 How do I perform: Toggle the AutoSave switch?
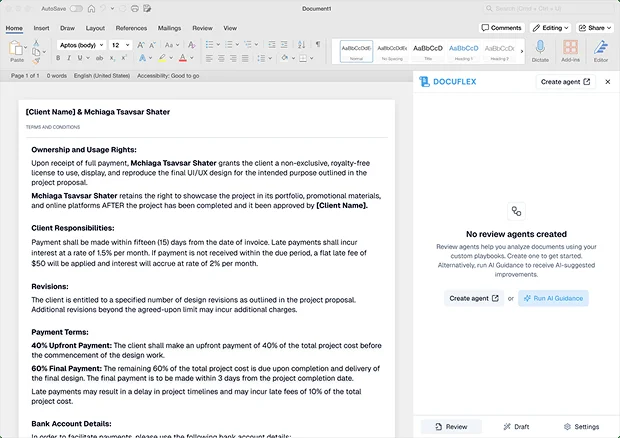coord(78,8)
